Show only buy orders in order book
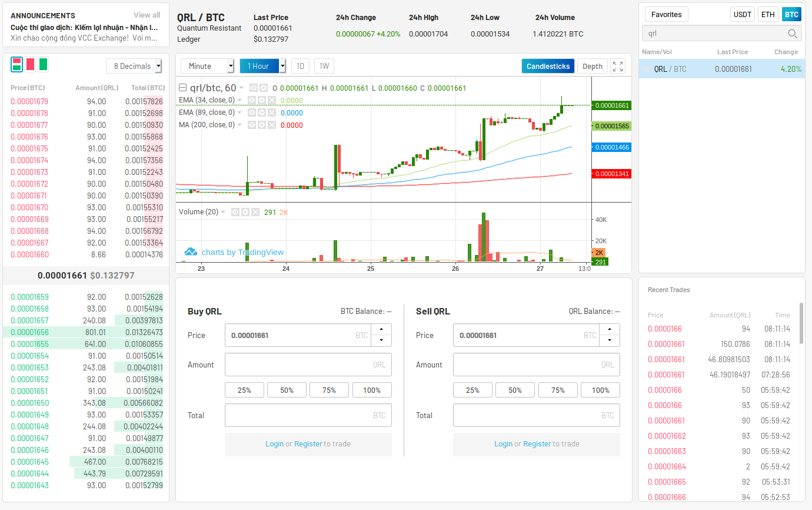The width and height of the screenshot is (812, 510). pos(43,65)
